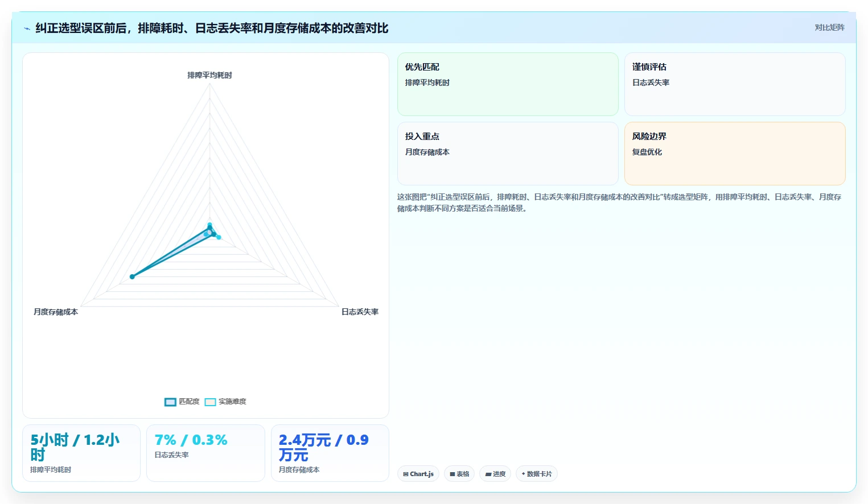Click the 对比矩阵 label in header
The height and width of the screenshot is (504, 868).
tap(829, 27)
